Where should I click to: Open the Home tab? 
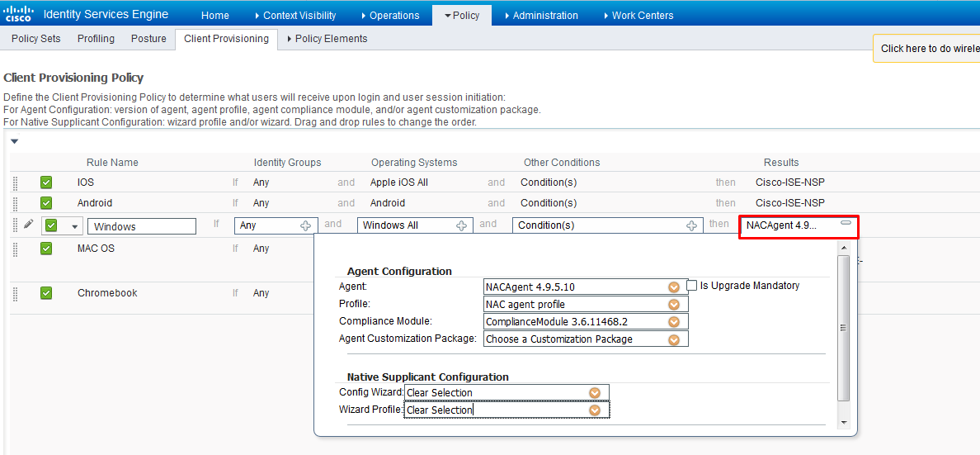pyautogui.click(x=214, y=15)
